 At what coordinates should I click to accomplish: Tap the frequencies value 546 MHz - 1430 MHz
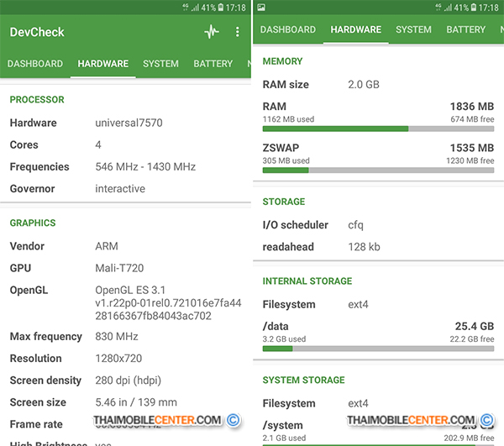145,167
